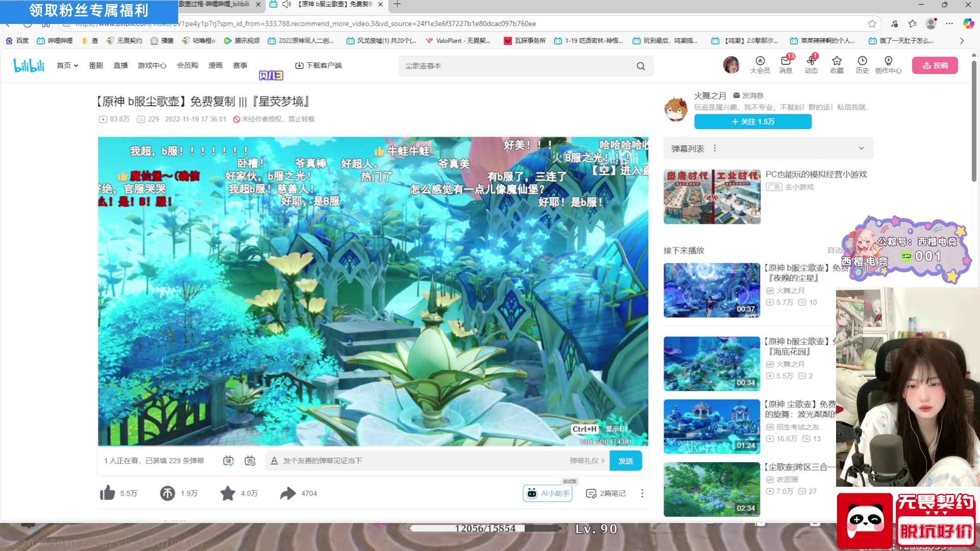Open the 腾讯视频 bookmark

(x=242, y=40)
